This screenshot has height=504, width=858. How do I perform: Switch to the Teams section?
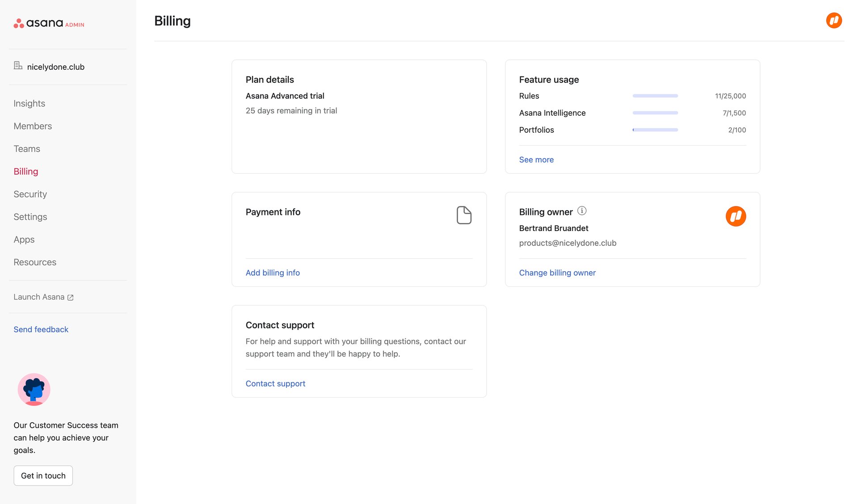[27, 149]
